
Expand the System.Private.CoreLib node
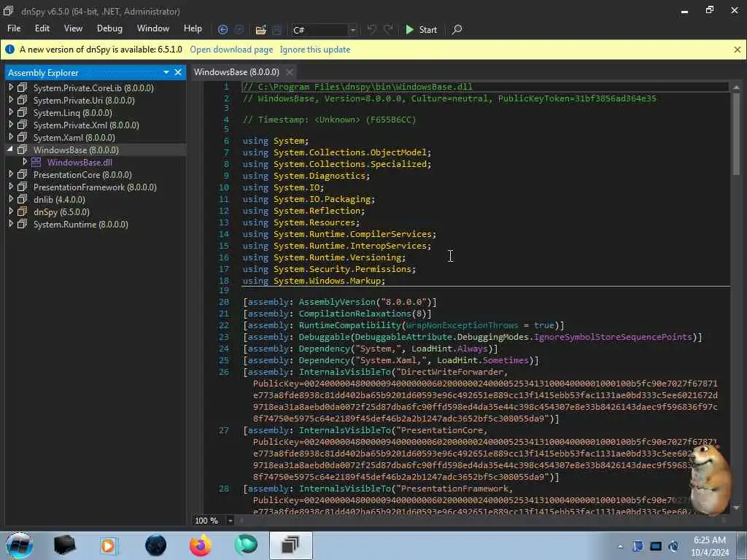pos(10,87)
